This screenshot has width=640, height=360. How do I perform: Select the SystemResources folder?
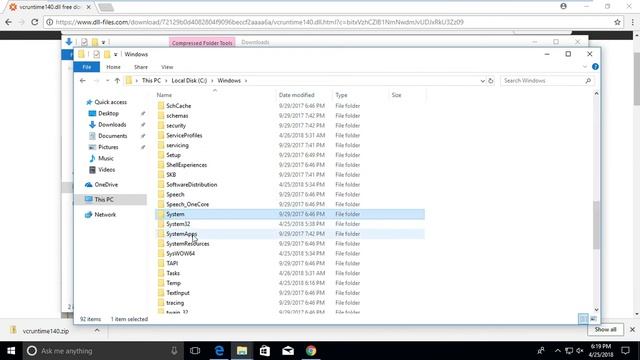point(187,244)
